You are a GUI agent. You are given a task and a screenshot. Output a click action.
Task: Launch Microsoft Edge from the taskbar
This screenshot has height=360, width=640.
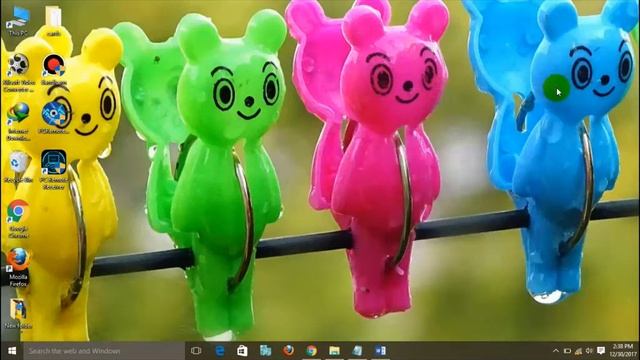point(220,351)
